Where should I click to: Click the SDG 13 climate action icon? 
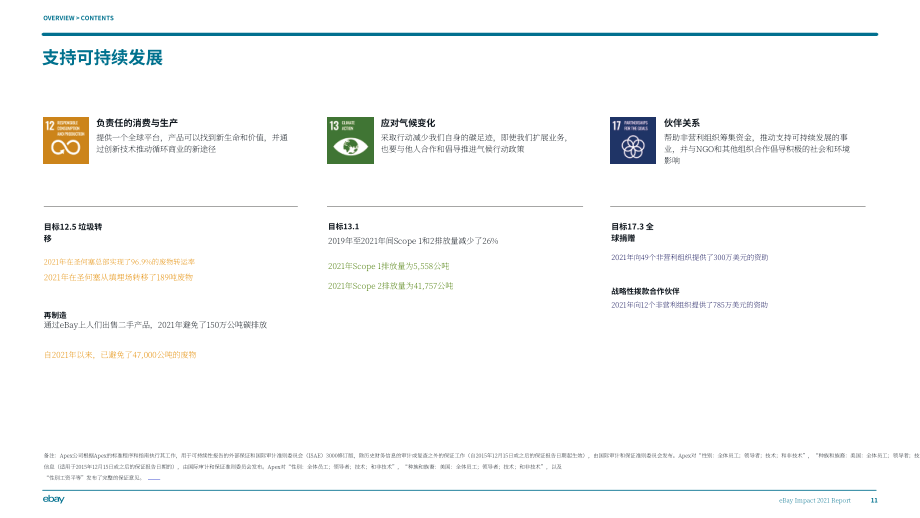[350, 140]
